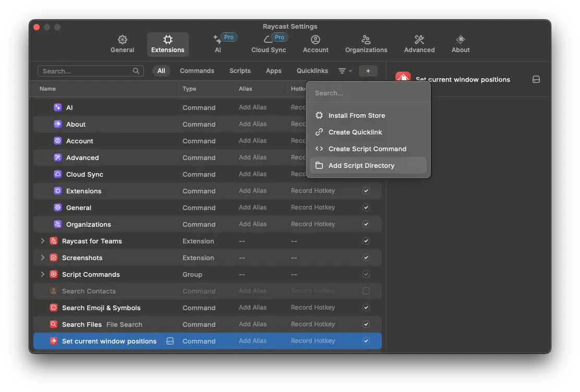Screen dimensions: 580x392
Task: Switch to the AI settings tab
Action: [218, 44]
